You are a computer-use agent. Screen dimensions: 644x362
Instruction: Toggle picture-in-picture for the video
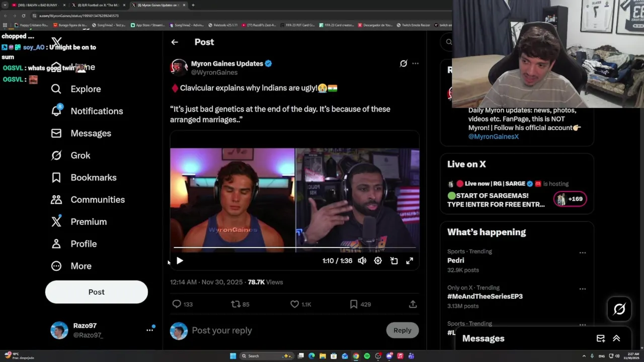394,261
